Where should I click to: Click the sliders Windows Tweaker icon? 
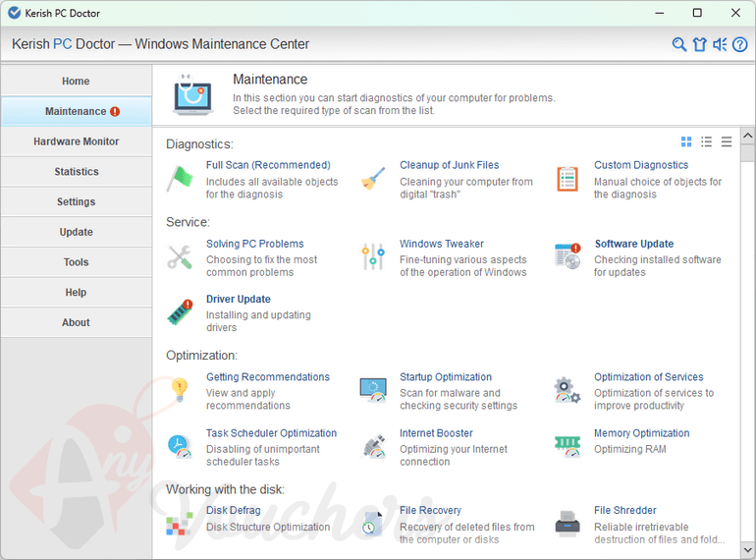pos(373,256)
